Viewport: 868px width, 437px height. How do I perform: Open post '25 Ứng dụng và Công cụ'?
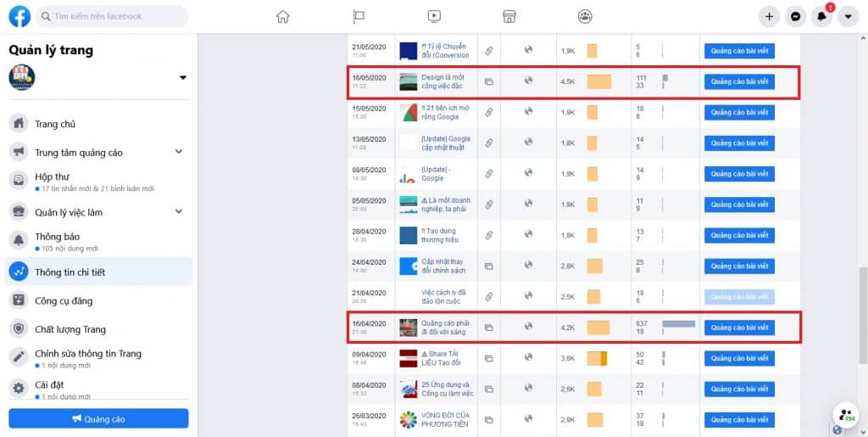tap(448, 389)
